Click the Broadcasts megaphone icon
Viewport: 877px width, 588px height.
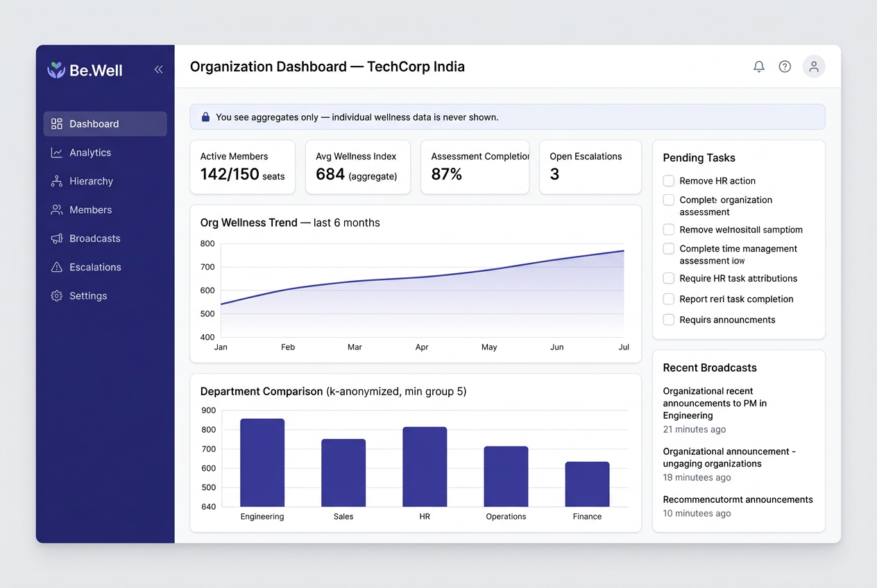57,239
